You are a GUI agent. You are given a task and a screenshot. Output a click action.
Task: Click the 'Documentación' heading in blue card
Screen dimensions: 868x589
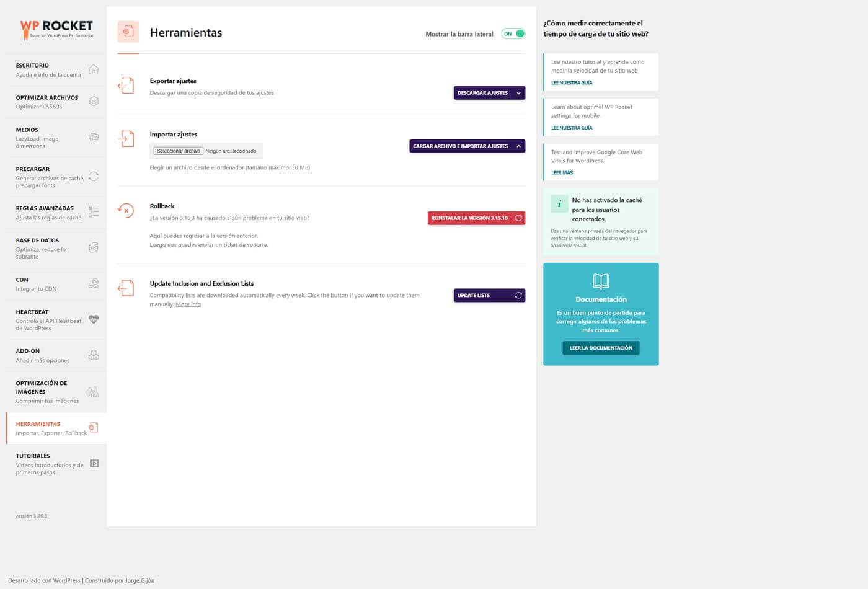tap(601, 299)
